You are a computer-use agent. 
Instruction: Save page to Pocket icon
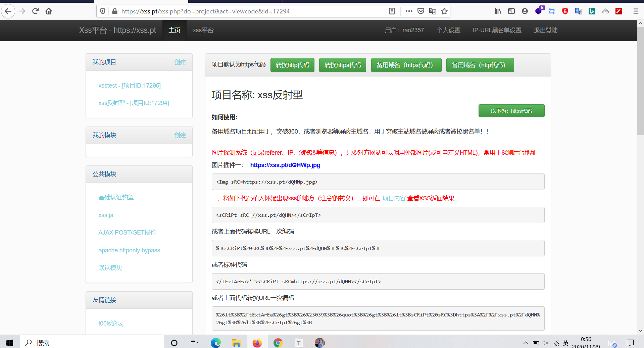[x=421, y=11]
